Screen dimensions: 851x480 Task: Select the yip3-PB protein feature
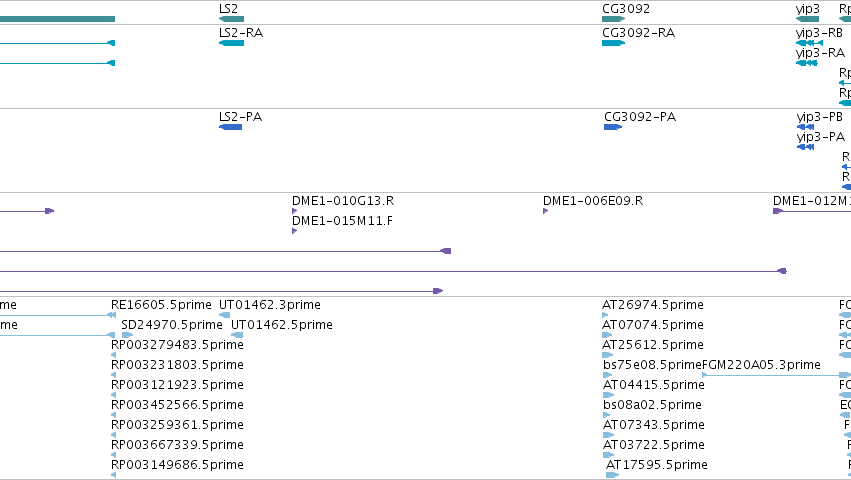click(820, 117)
